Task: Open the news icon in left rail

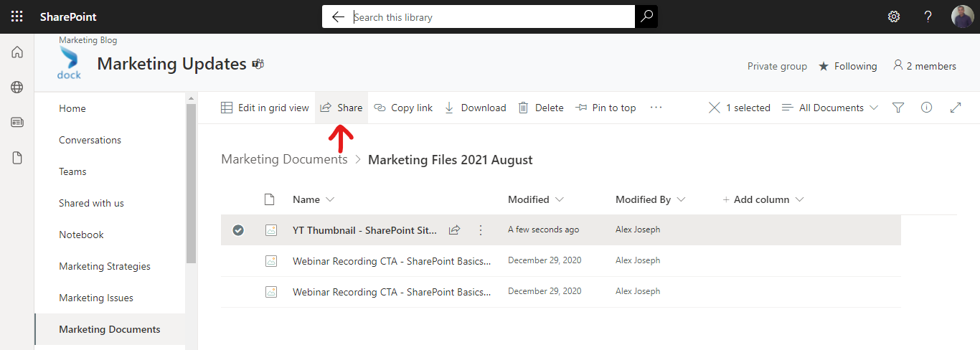Action: [x=17, y=122]
